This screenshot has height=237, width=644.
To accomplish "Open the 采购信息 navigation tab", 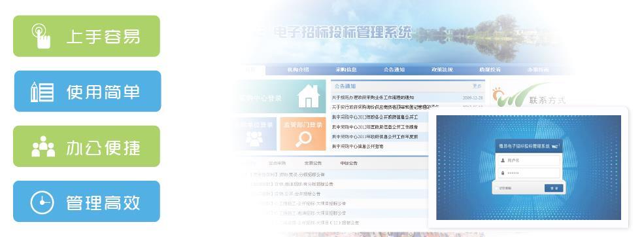I will [x=346, y=70].
